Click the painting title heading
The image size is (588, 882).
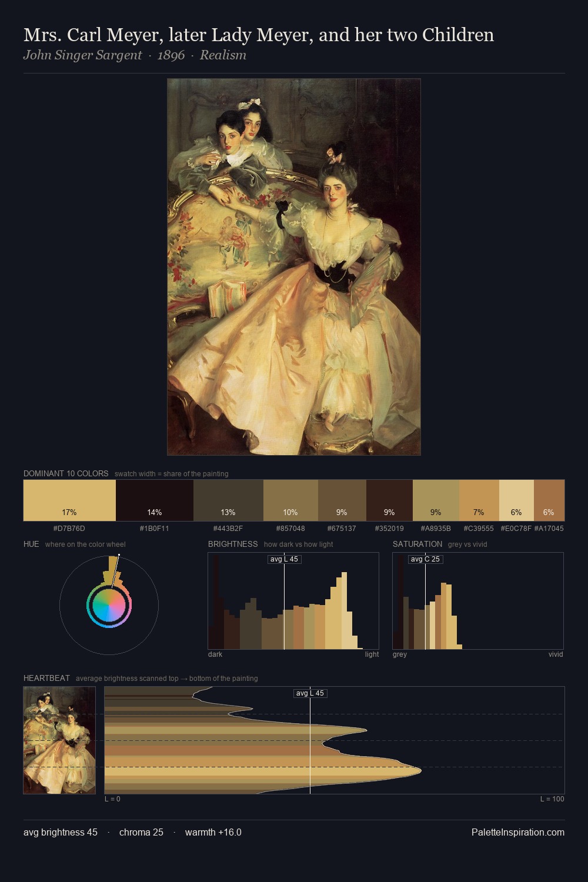[x=259, y=35]
